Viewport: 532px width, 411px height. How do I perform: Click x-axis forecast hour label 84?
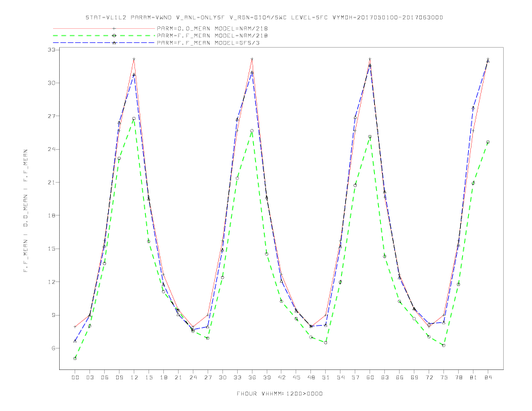coord(488,377)
